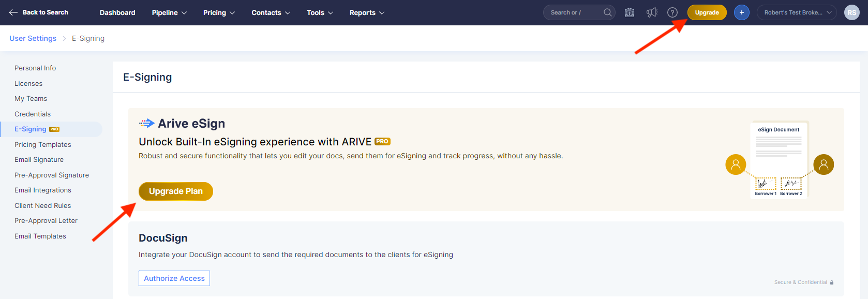Click the Search input field

coord(579,12)
